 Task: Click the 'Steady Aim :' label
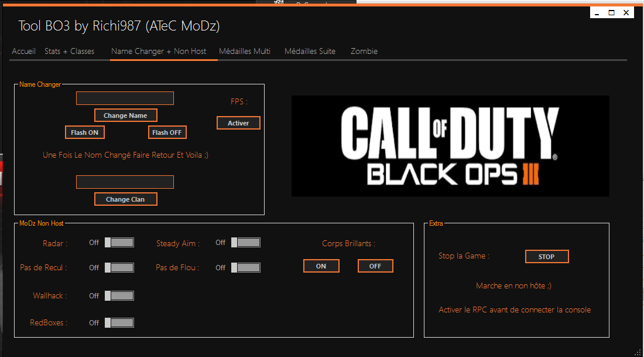(178, 243)
